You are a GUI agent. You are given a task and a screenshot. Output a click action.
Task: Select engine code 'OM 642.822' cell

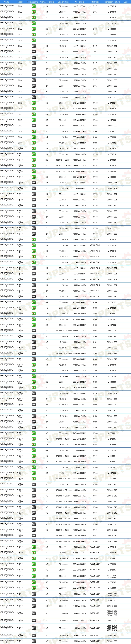click(x=112, y=348)
